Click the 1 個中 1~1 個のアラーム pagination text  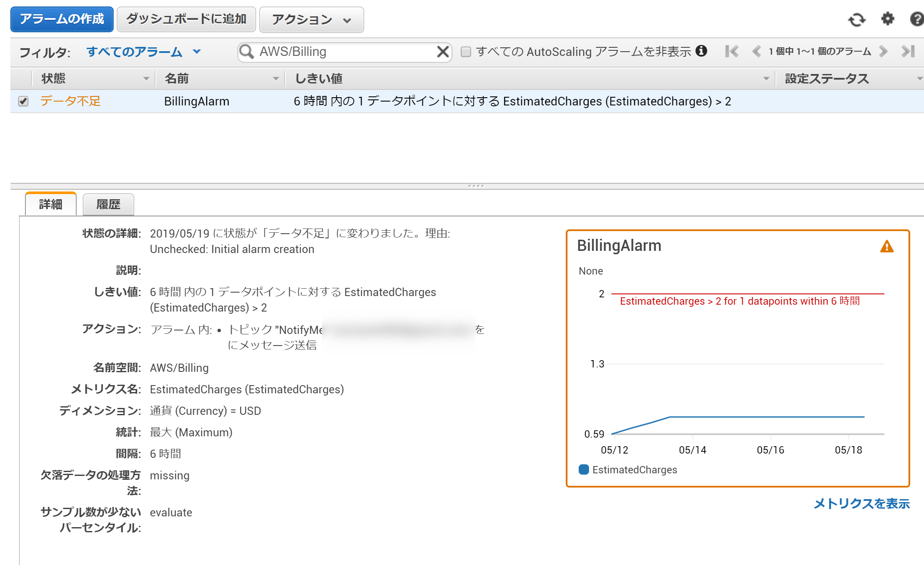(x=820, y=52)
